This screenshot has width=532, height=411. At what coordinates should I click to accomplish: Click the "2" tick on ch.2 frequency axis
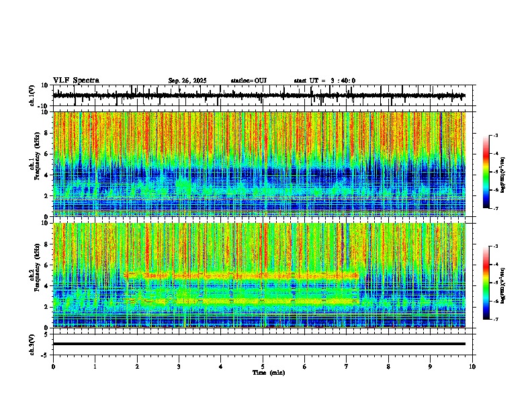47,307
